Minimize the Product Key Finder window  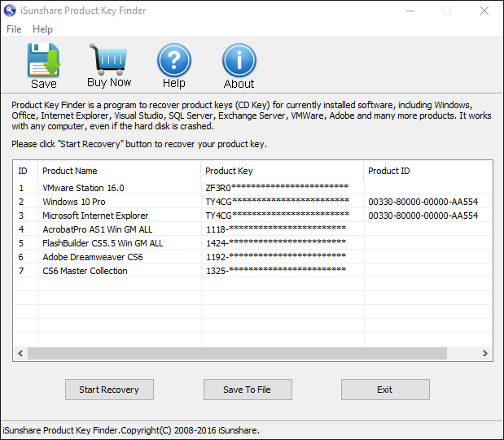tap(410, 11)
